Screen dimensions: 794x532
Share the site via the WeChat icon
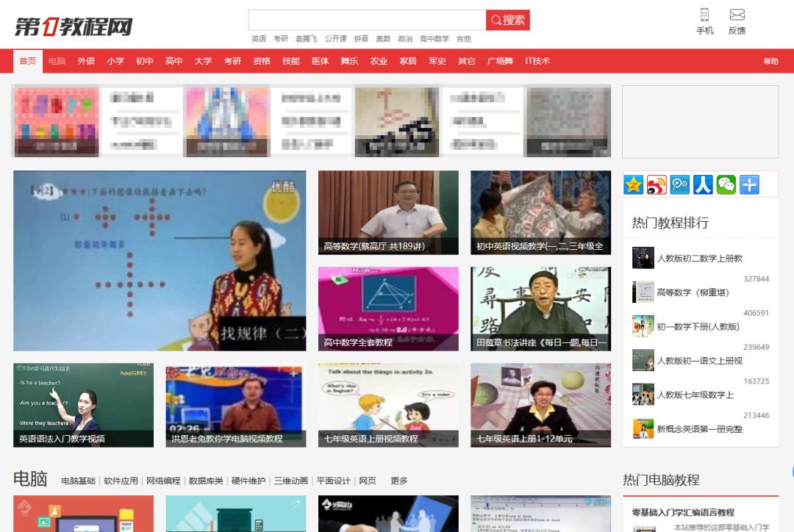(726, 184)
